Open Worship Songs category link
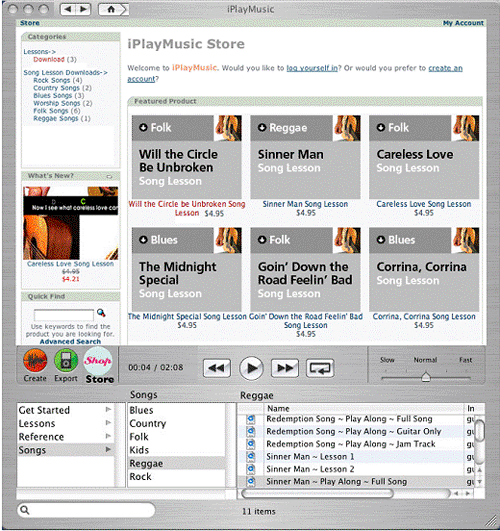Viewport: 500px width, 531px height. [57, 103]
